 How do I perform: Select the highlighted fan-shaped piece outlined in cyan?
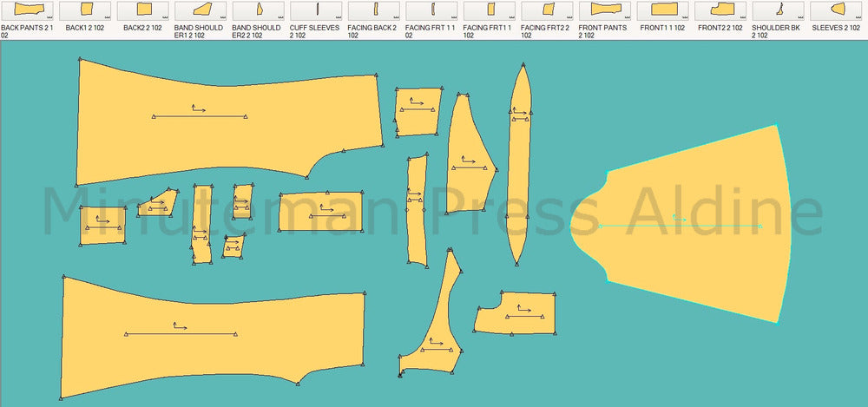(x=703, y=226)
